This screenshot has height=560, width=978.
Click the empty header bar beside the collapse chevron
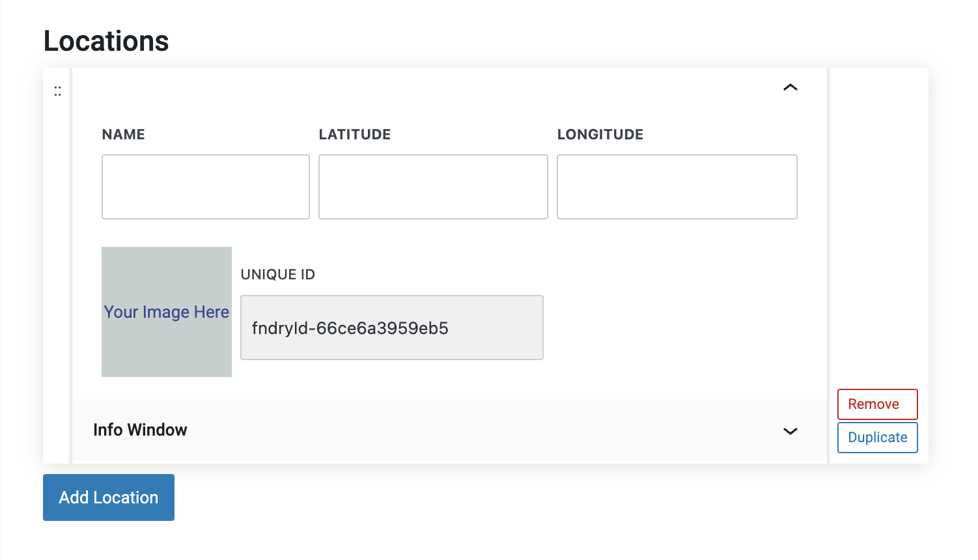[x=423, y=88]
